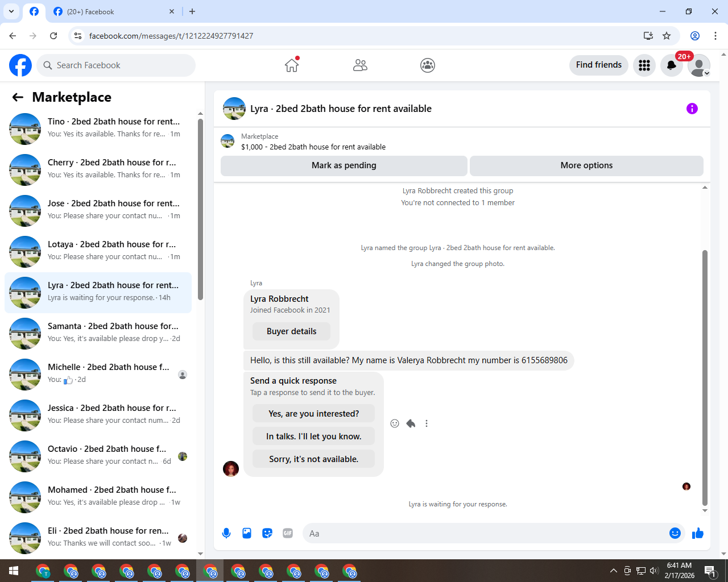Click the Lyra Robbrecht name in buyer card
Screen dimensions: 728x582
pyautogui.click(x=279, y=299)
